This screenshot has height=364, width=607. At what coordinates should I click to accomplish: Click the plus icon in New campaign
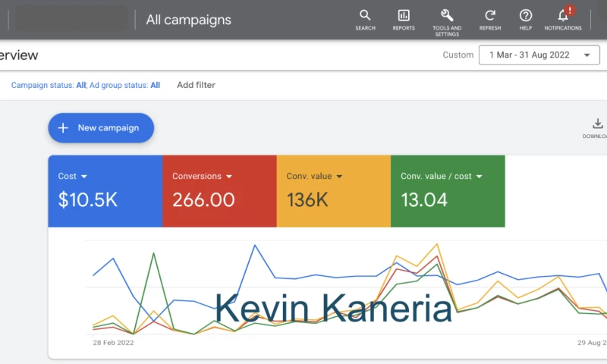pos(64,128)
